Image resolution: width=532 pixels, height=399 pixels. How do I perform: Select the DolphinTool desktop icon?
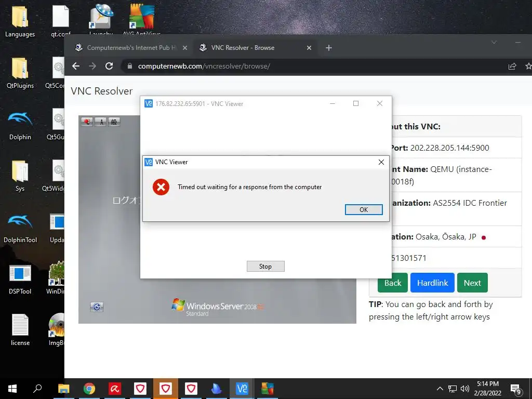(x=20, y=228)
